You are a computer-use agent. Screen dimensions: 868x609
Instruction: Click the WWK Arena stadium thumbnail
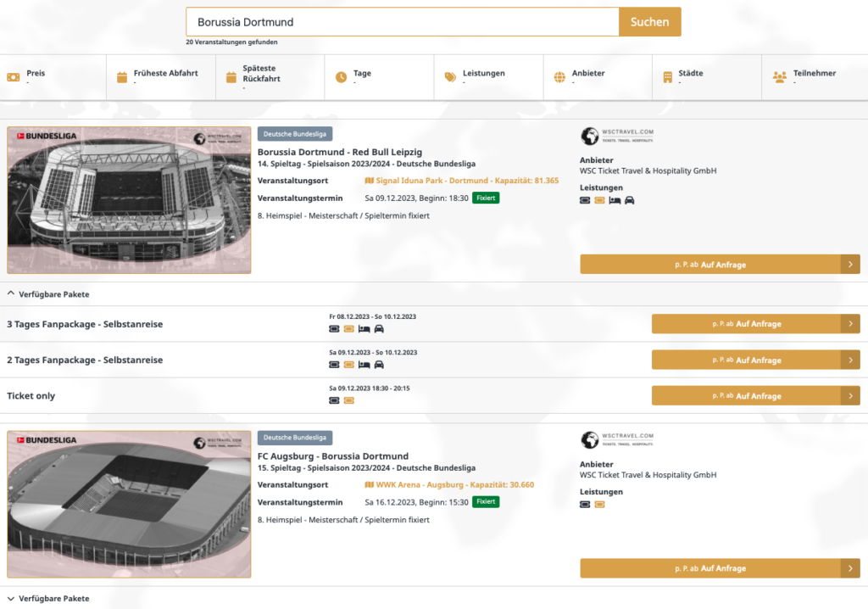pos(129,505)
